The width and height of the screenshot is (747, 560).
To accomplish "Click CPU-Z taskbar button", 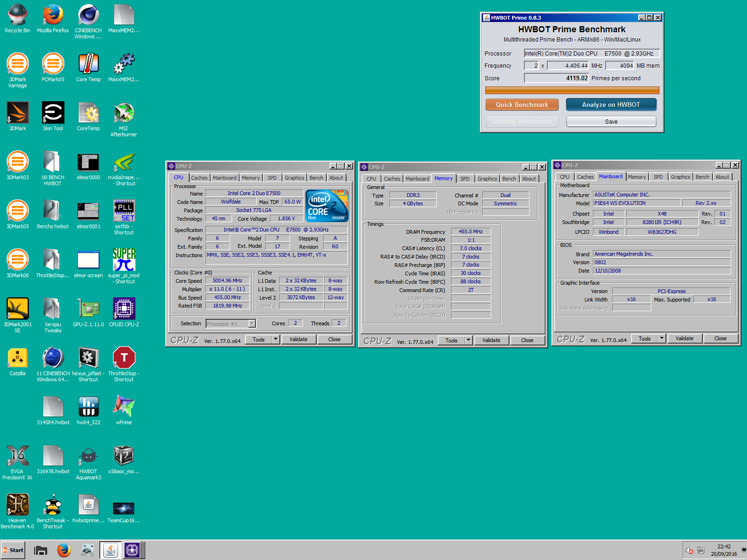I will coord(132,550).
